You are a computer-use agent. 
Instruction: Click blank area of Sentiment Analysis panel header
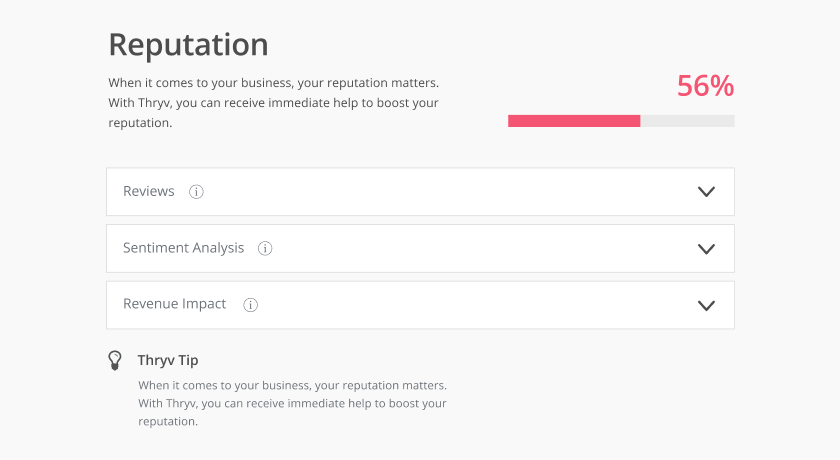pyautogui.click(x=482, y=248)
